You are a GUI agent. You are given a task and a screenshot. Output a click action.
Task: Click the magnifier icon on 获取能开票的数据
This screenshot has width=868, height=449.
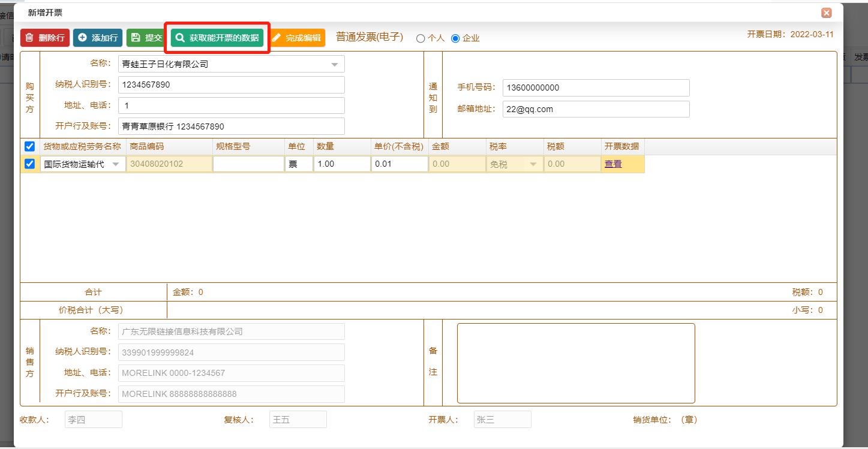click(x=180, y=38)
